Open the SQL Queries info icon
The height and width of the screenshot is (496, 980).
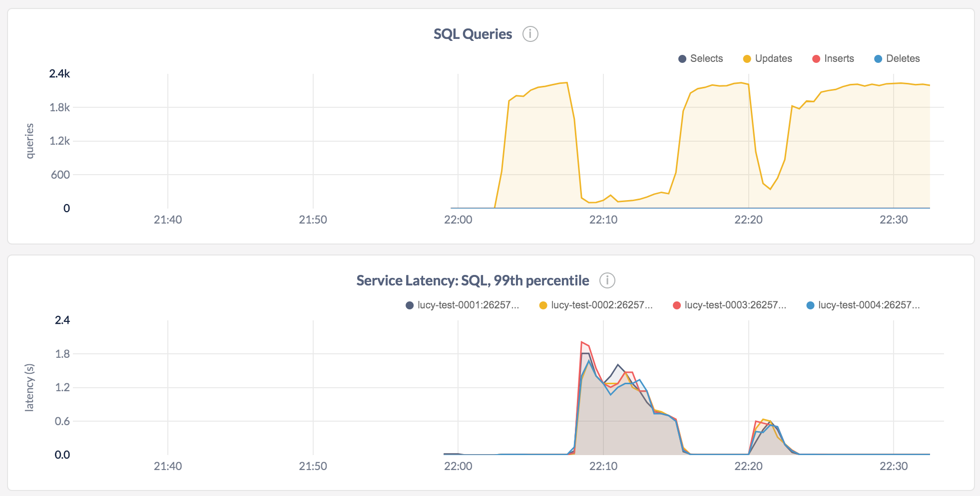pos(530,34)
